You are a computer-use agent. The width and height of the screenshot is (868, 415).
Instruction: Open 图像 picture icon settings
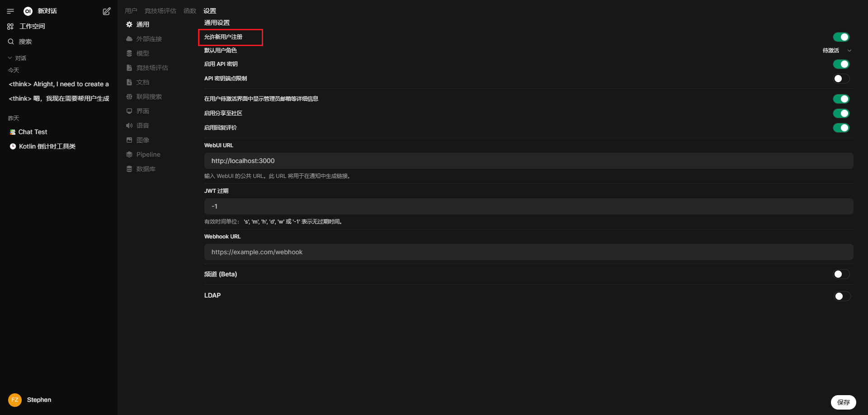(x=129, y=140)
